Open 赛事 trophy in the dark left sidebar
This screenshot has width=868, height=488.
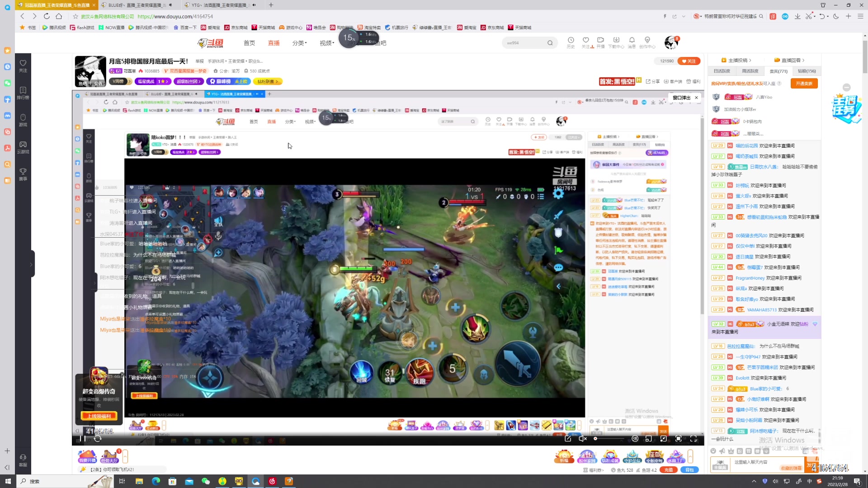23,174
